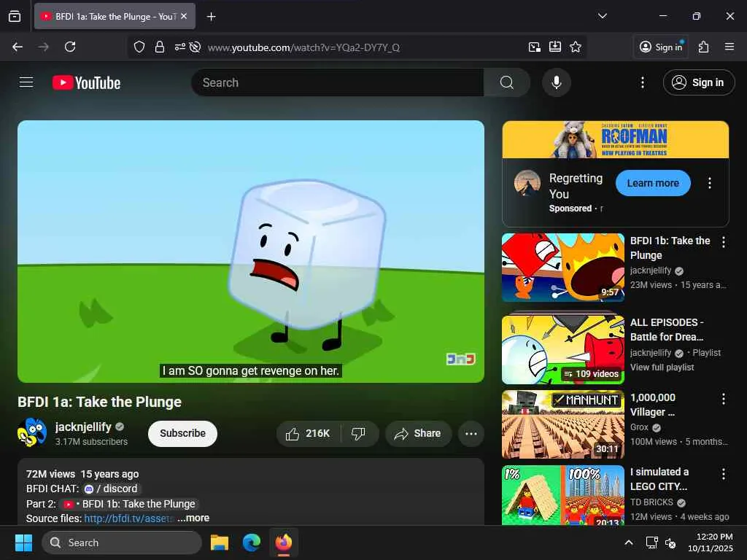The height and width of the screenshot is (560, 747).
Task: Open the discord link in description
Action: 111,489
